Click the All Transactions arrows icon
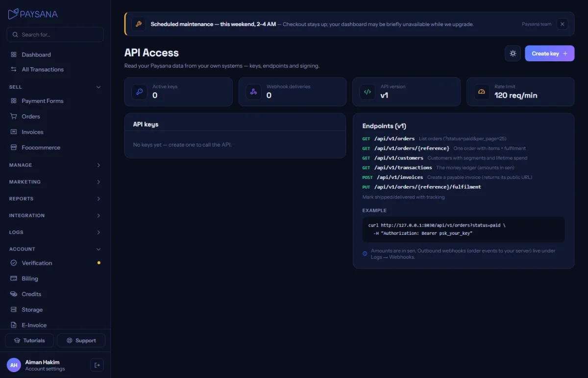588x378 pixels. [13, 70]
